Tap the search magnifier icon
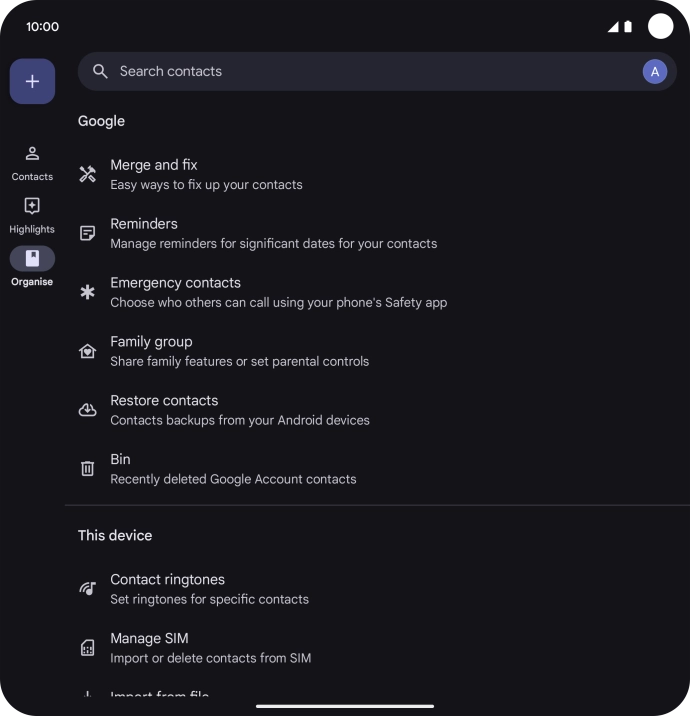 click(x=100, y=71)
